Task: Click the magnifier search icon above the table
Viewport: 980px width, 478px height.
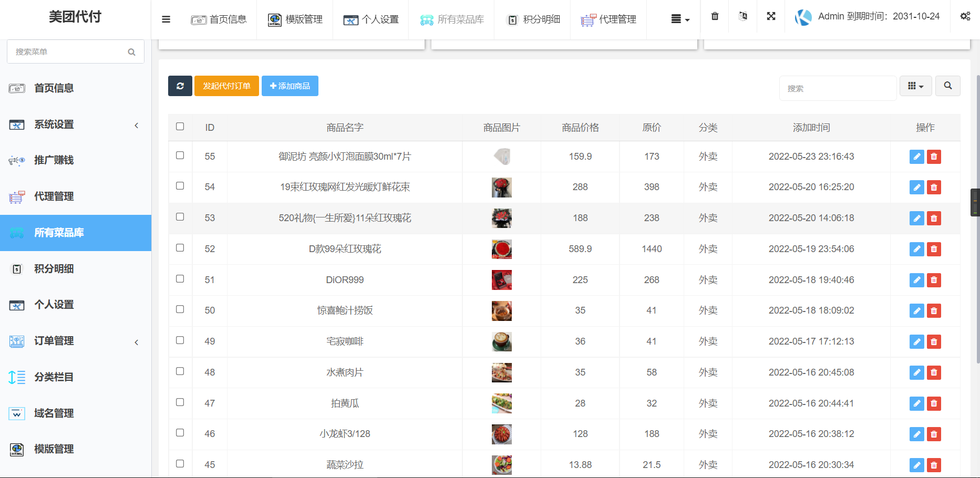Action: 948,86
